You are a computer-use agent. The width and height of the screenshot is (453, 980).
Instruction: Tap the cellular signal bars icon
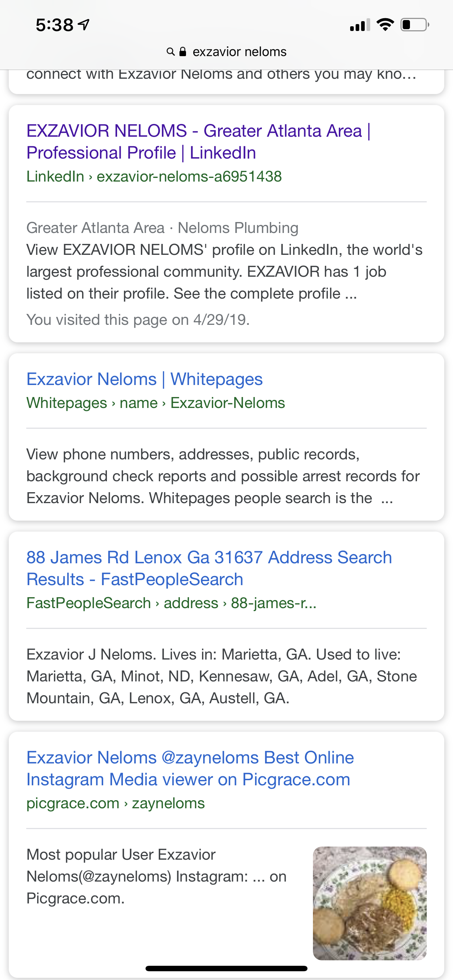coord(360,25)
